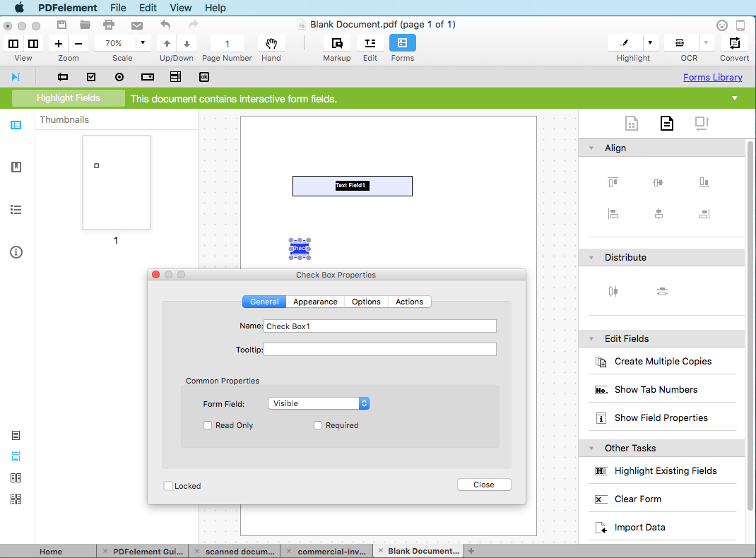The image size is (756, 558).
Task: Select page 1 thumbnail
Action: (116, 183)
